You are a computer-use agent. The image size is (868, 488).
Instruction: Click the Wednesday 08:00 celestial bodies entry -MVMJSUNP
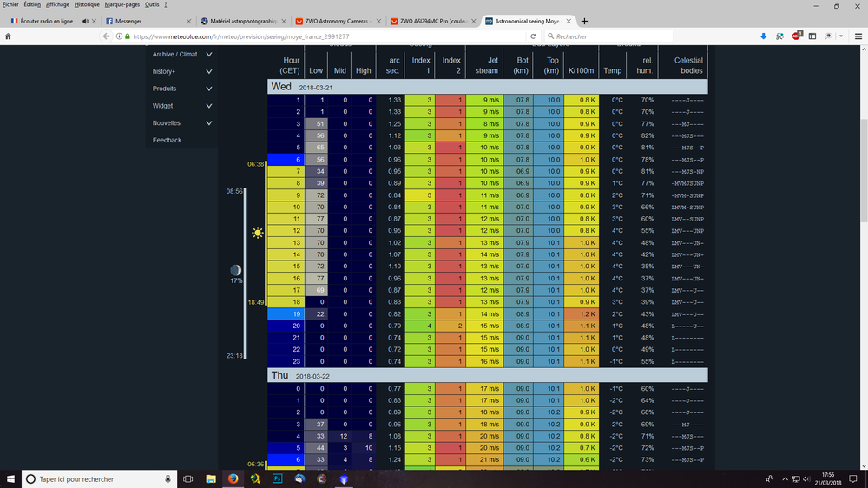coord(687,183)
